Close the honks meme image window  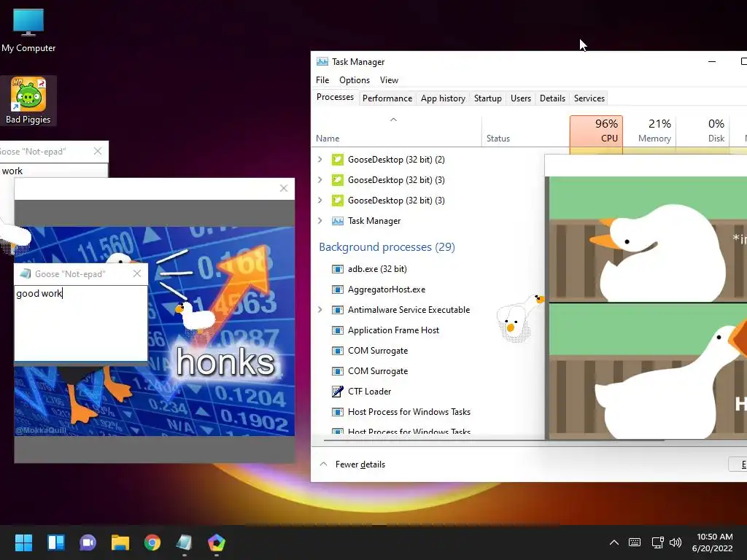[x=284, y=189]
